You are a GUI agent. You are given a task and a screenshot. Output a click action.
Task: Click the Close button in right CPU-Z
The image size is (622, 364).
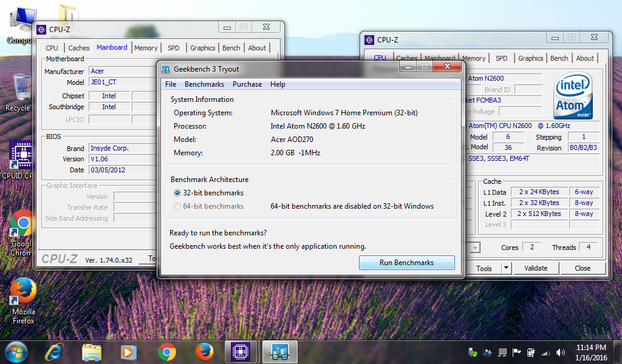[x=583, y=268]
